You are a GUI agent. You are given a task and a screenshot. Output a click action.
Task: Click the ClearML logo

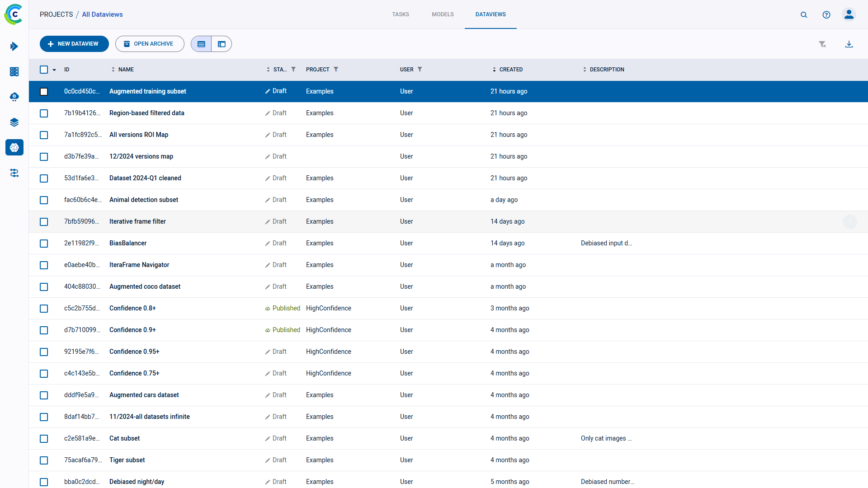pos(14,14)
